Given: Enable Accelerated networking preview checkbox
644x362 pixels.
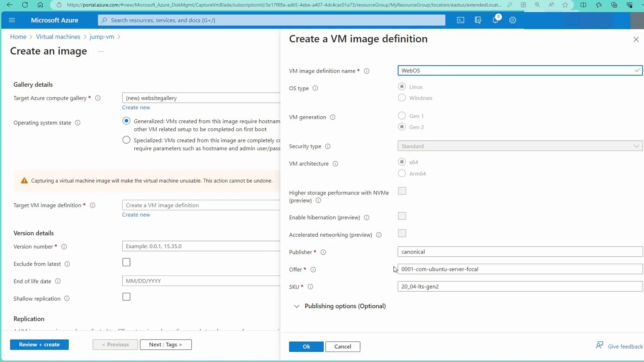Looking at the screenshot, I should coord(402,233).
